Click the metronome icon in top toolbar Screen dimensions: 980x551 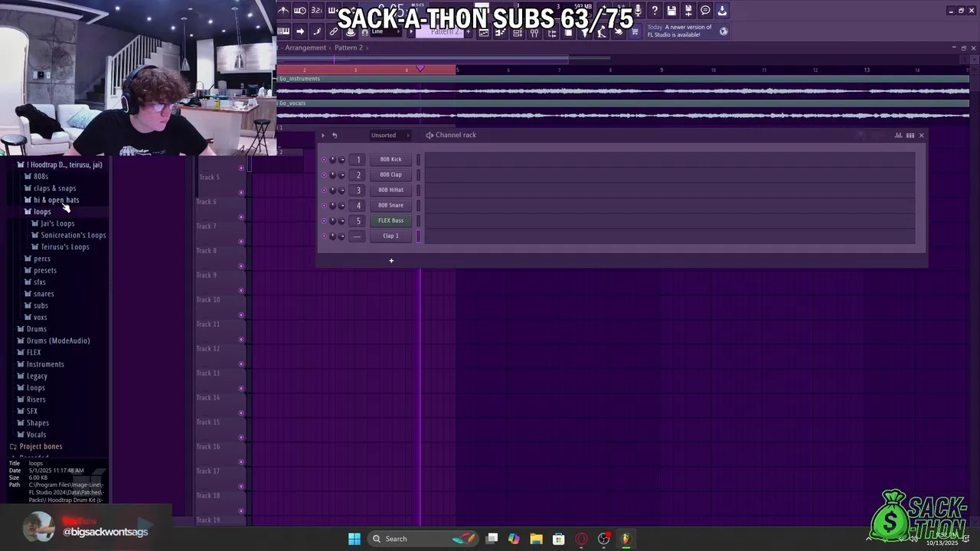[x=283, y=11]
